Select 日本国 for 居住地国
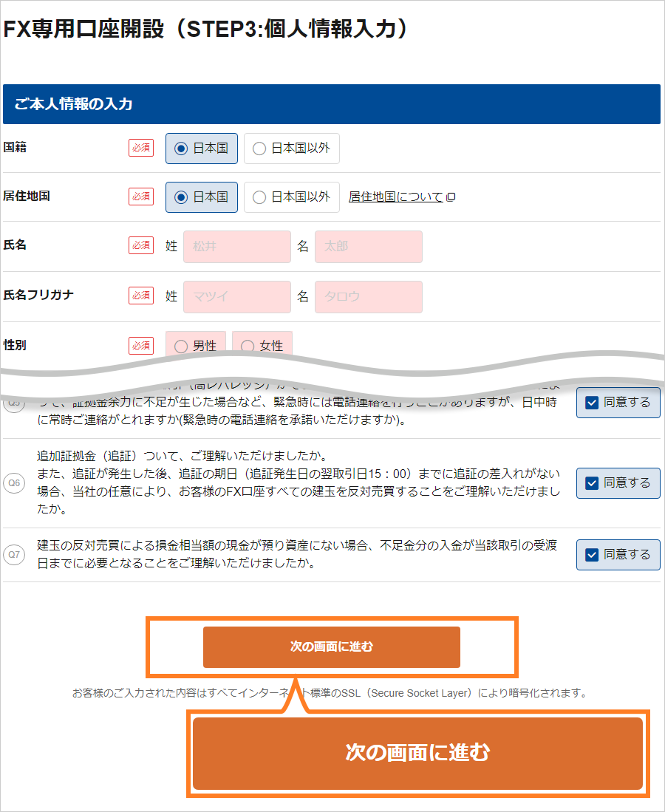Viewport: 665px width, 812px height. (x=202, y=197)
